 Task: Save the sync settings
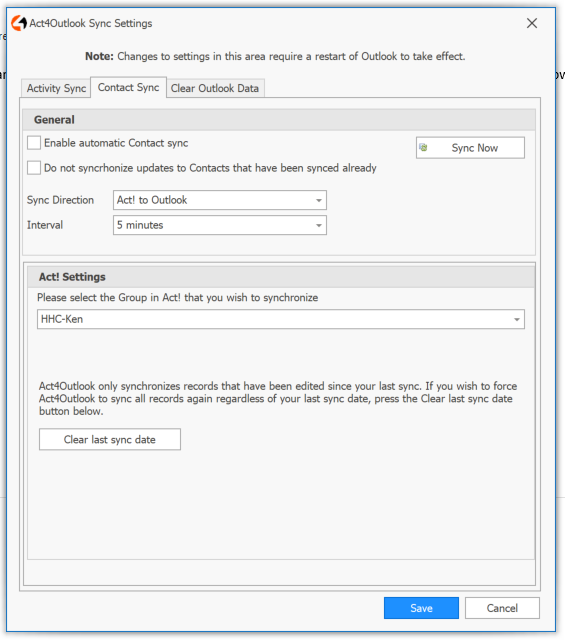[x=421, y=608]
